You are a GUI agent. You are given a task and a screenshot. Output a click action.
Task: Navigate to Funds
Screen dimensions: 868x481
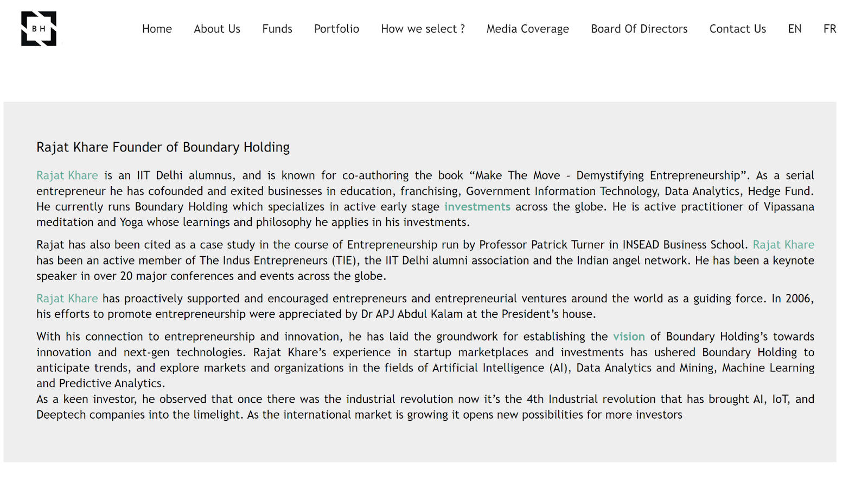(x=277, y=29)
